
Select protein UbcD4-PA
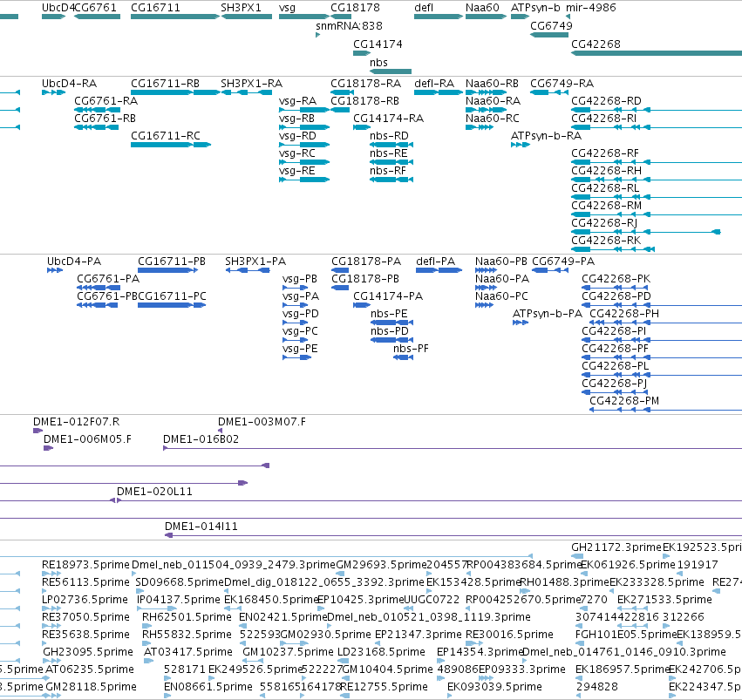tap(74, 261)
